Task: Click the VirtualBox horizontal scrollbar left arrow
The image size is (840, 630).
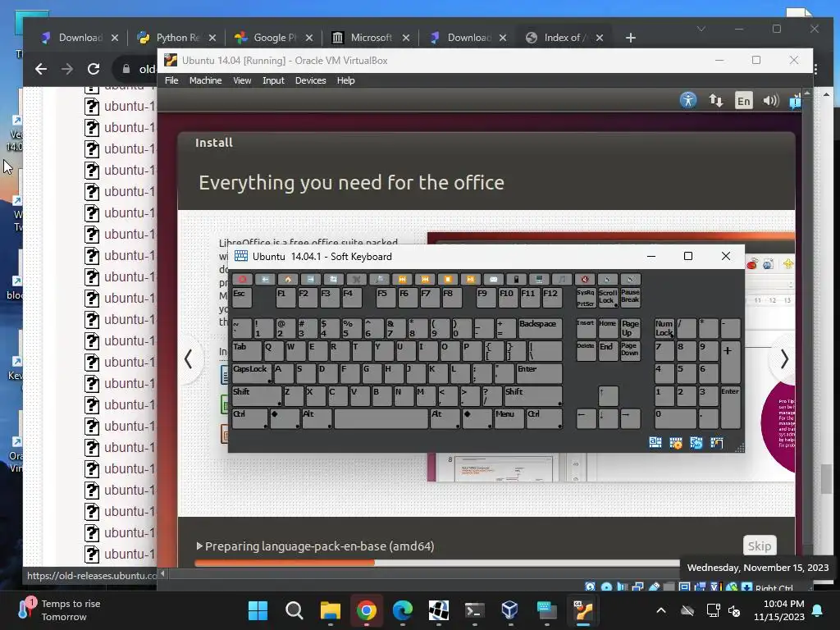Action: coord(163,573)
